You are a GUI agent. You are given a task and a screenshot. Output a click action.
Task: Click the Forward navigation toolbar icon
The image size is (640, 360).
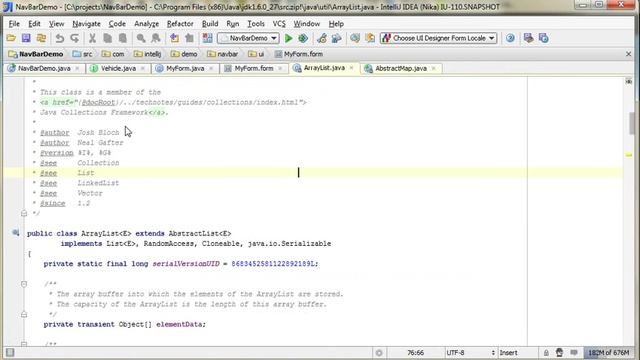click(x=189, y=38)
